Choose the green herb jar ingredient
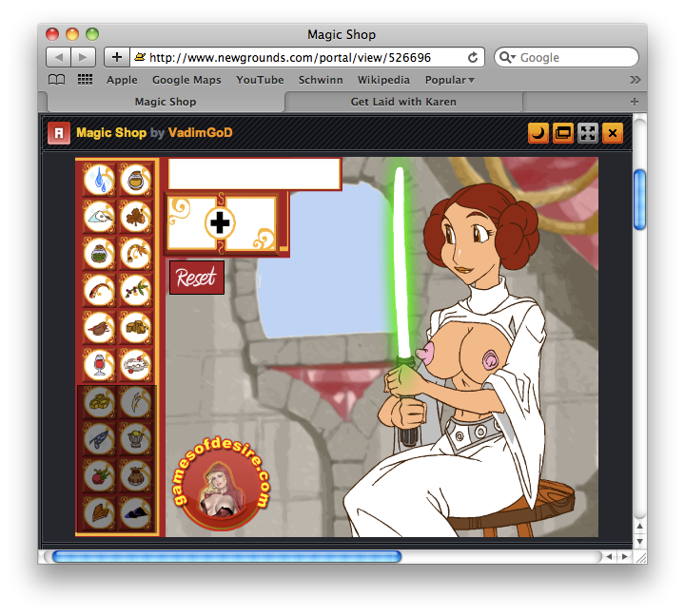685x616 pixels. (x=99, y=254)
